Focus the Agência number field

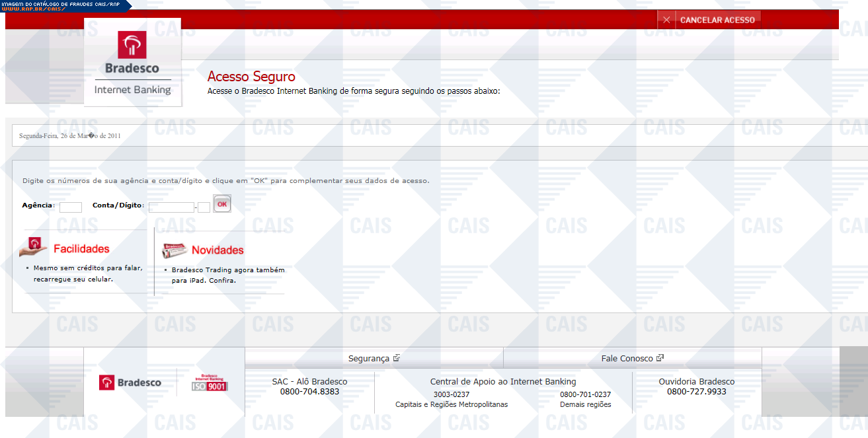[71, 207]
